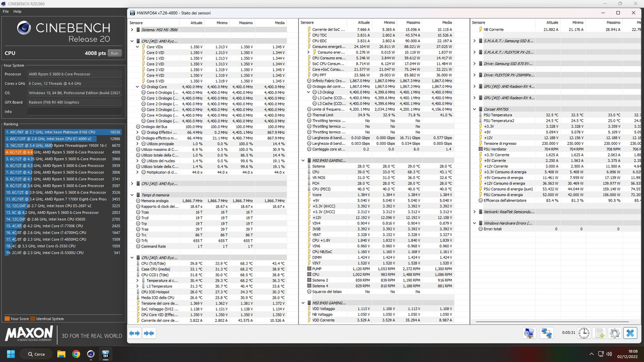Collapse the Corsair RM750i group

(474, 109)
